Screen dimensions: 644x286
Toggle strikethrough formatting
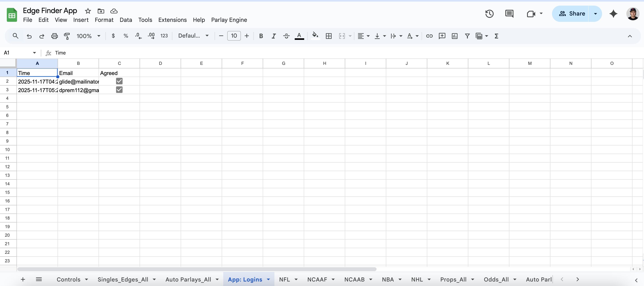[x=286, y=36]
